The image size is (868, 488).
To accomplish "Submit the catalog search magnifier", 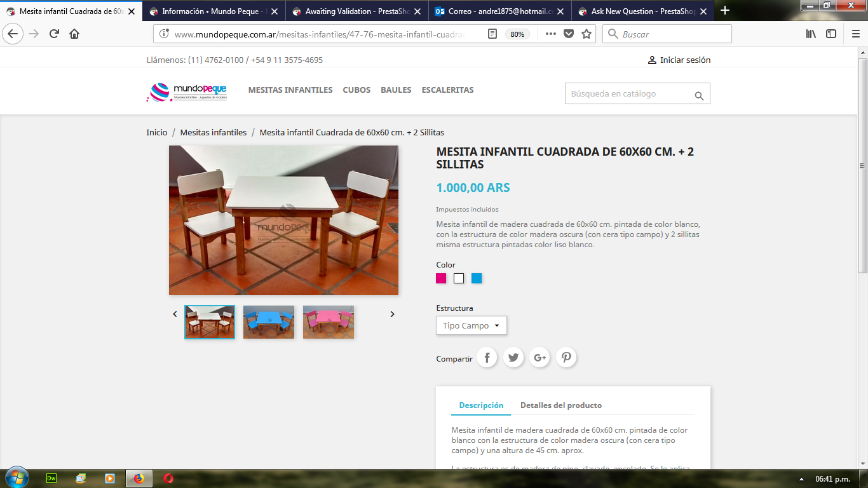I will pos(699,96).
